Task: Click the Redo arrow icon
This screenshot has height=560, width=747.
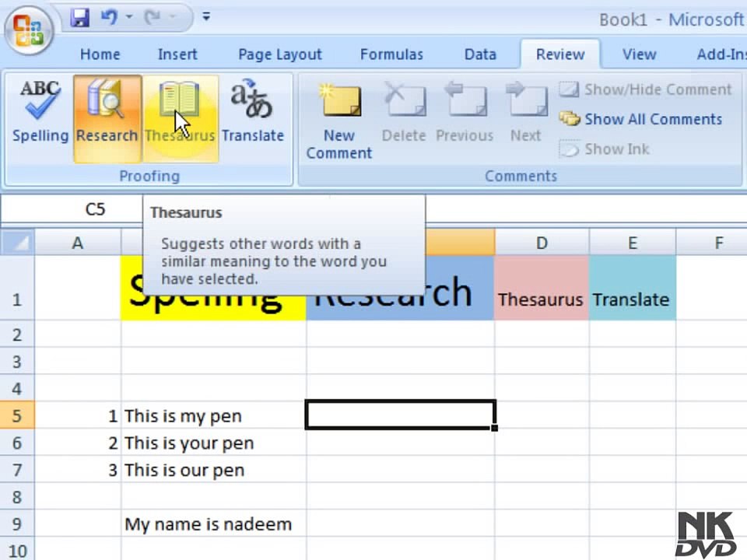Action: 153,18
